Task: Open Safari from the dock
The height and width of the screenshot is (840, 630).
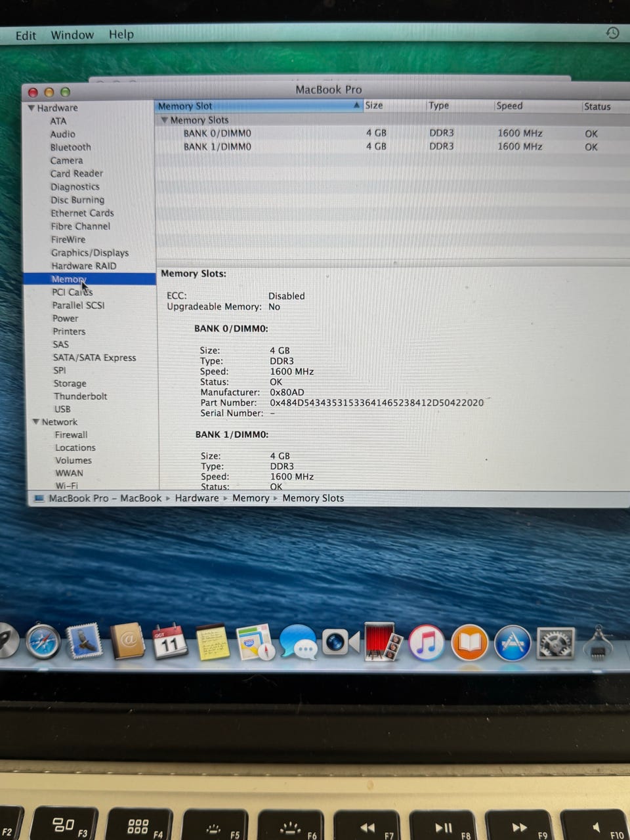Action: pos(43,641)
